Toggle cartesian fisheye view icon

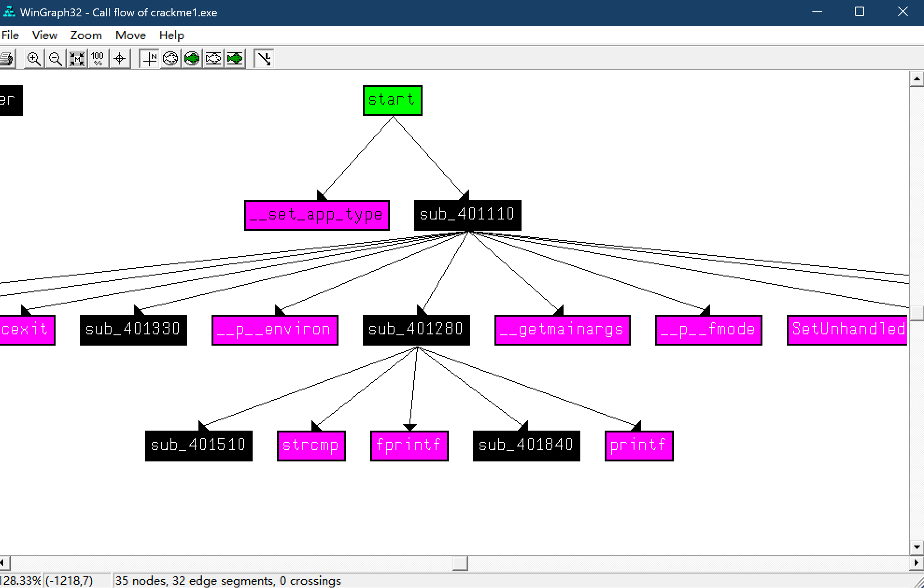pos(213,59)
